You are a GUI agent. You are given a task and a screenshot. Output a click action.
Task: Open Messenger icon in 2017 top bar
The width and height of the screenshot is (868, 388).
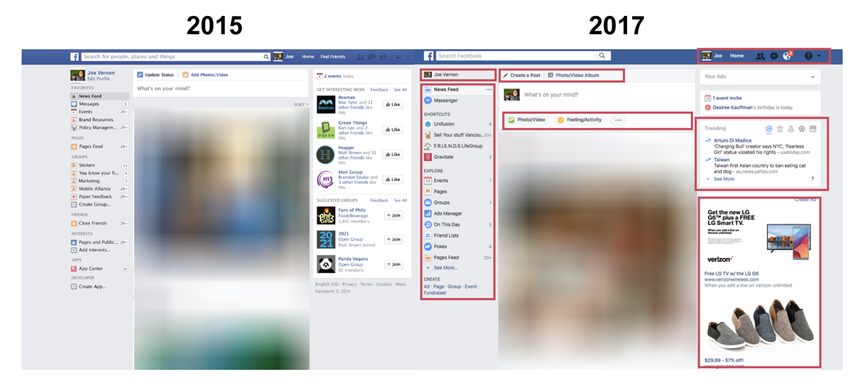774,56
